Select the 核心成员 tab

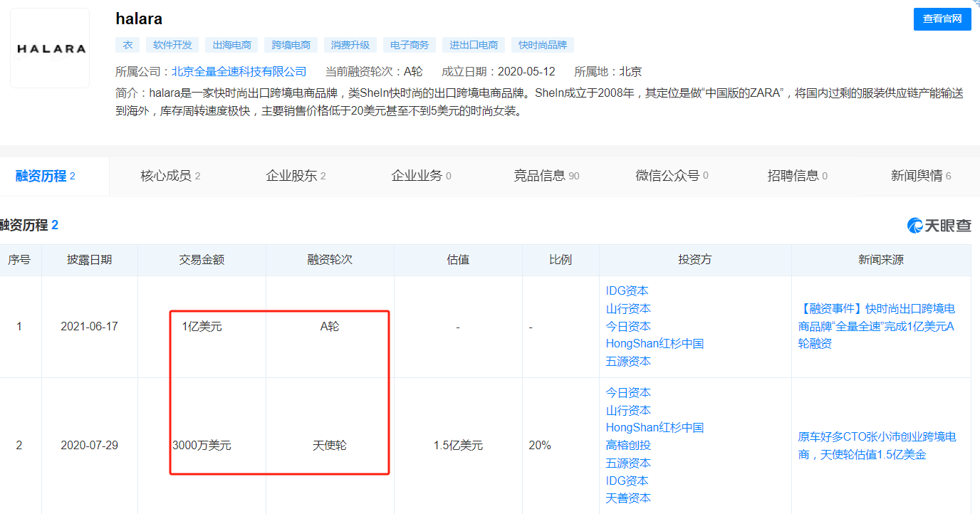[170, 176]
